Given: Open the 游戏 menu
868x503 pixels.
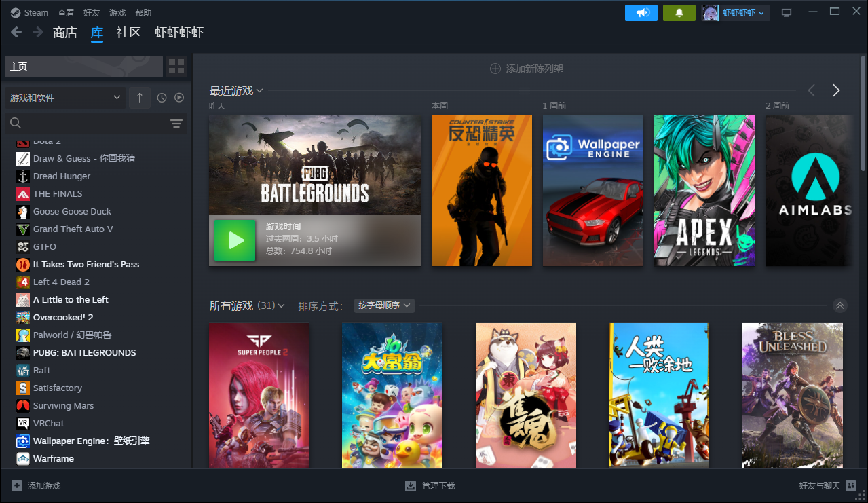Looking at the screenshot, I should pos(117,12).
